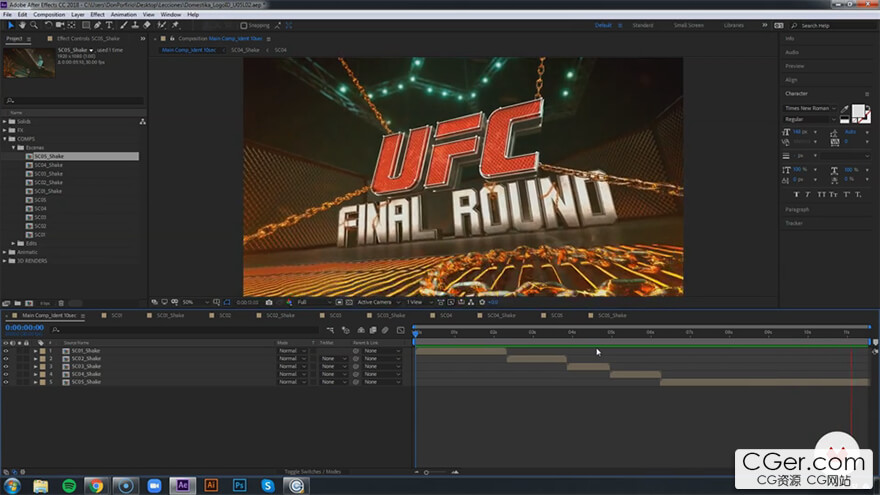Screen dimensions: 880x495
Task: Toggle the transparency grid in viewer
Action: coord(349,302)
